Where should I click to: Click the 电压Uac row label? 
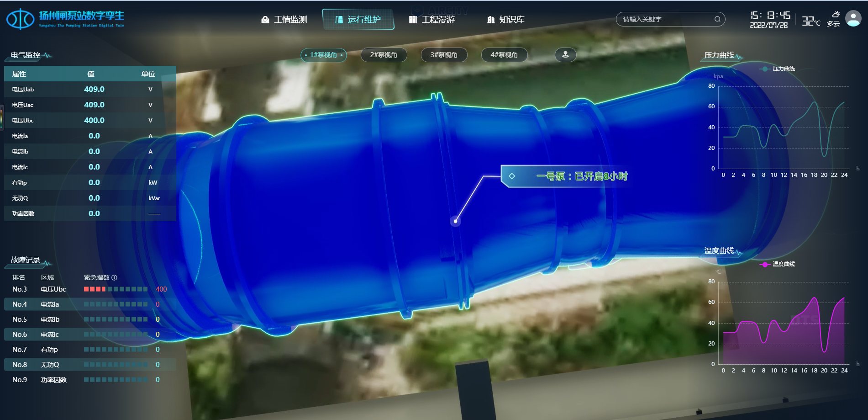pyautogui.click(x=23, y=105)
